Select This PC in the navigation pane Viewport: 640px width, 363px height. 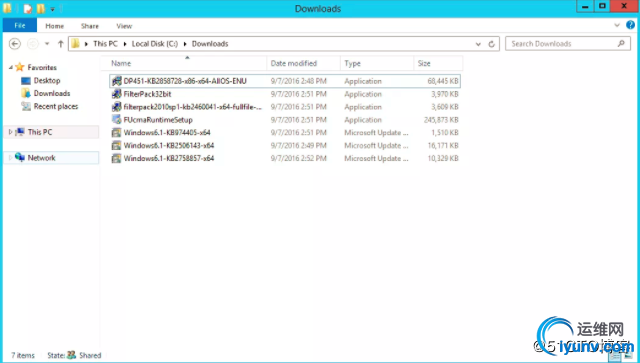(x=40, y=132)
